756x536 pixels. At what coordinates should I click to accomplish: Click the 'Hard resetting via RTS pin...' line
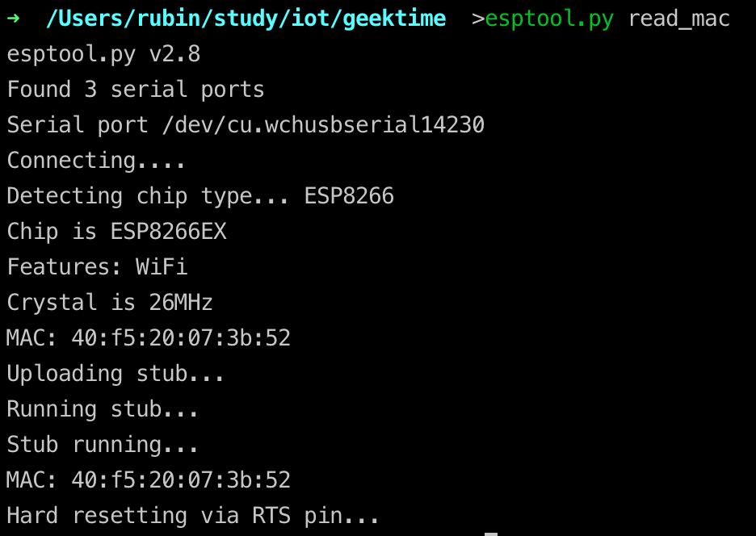click(193, 516)
